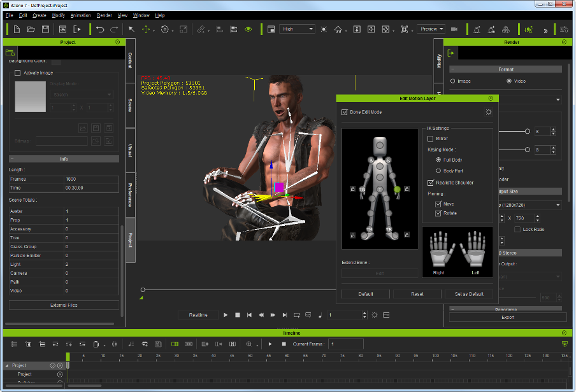Click the upper Render panel slider handle
Screen dimensions: 576x392
528,131
